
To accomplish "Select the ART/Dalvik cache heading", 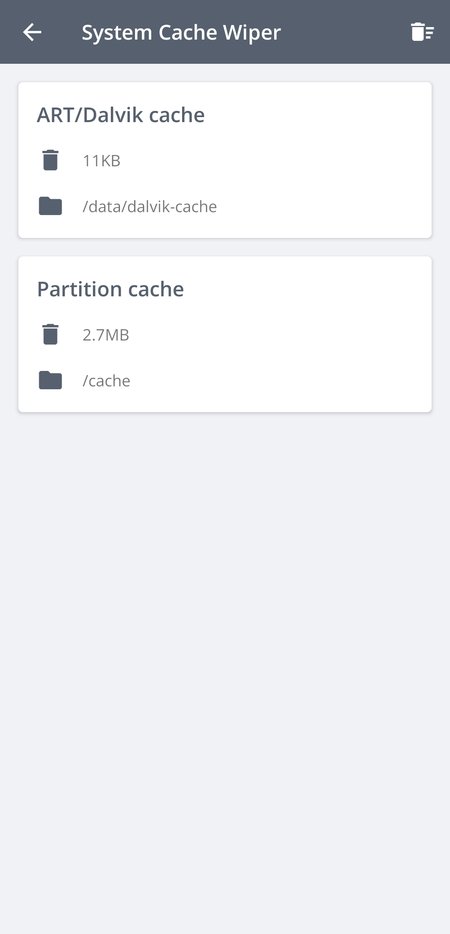I will [x=121, y=115].
